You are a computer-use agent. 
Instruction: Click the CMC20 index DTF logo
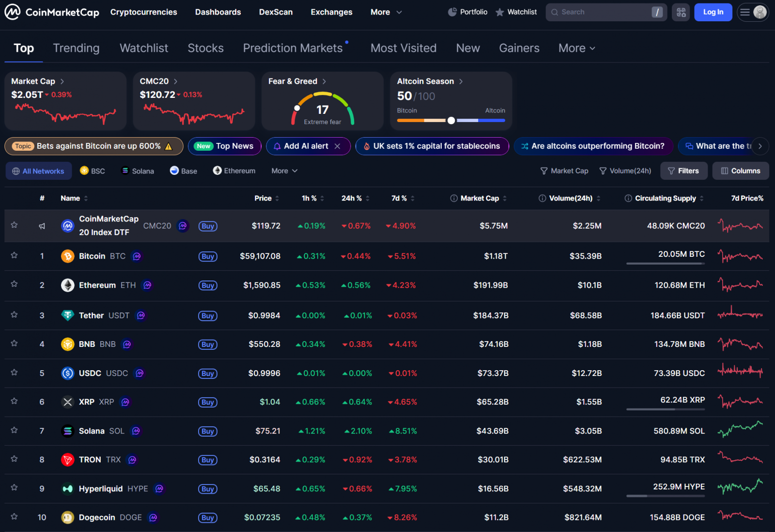tap(68, 226)
